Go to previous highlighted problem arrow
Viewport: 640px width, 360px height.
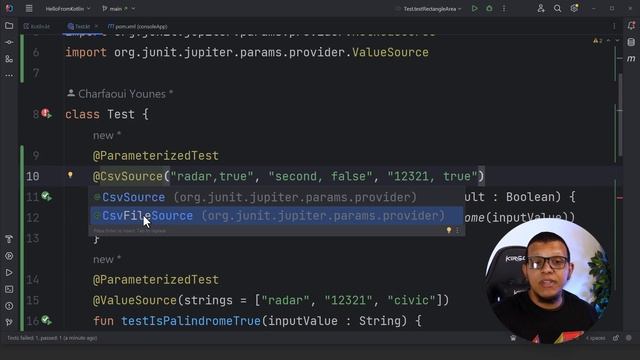click(x=609, y=41)
